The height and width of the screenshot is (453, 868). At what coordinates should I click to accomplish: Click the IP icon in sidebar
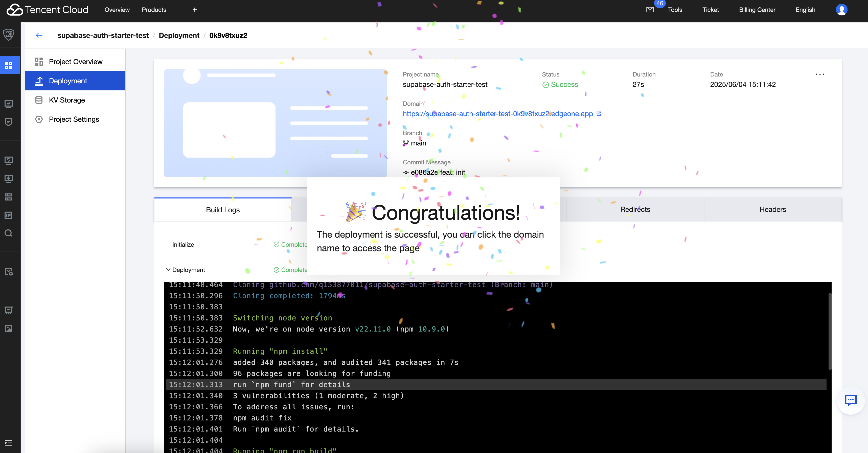[9, 215]
